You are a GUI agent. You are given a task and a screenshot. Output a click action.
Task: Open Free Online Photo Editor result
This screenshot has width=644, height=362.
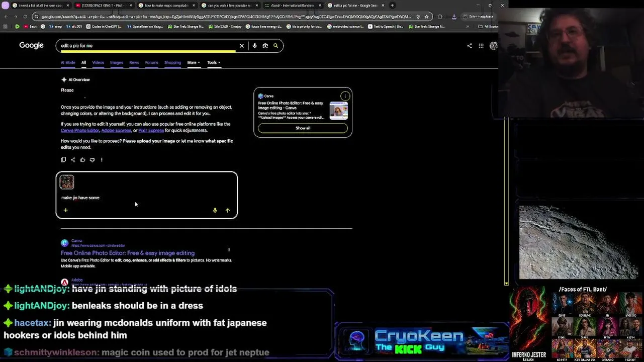pos(128,253)
